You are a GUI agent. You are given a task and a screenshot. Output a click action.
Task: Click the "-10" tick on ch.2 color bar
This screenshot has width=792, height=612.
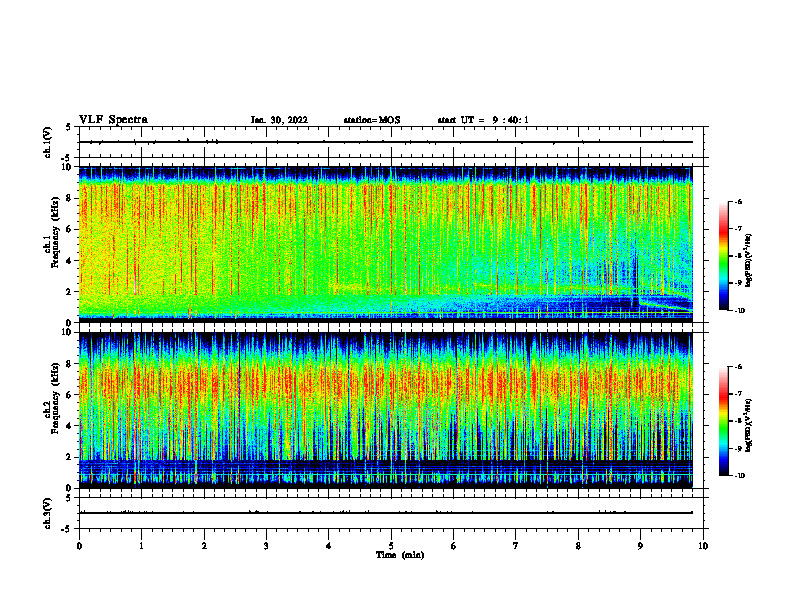(x=740, y=476)
